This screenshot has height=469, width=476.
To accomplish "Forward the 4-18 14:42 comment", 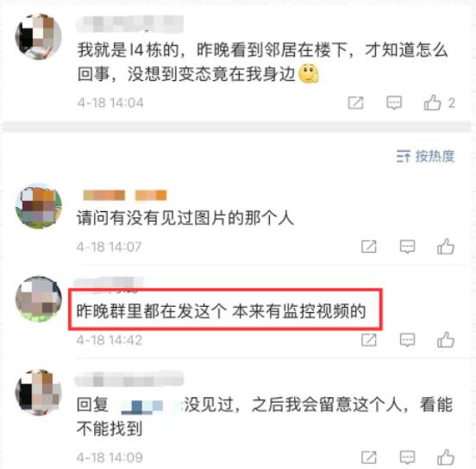I will click(x=369, y=340).
